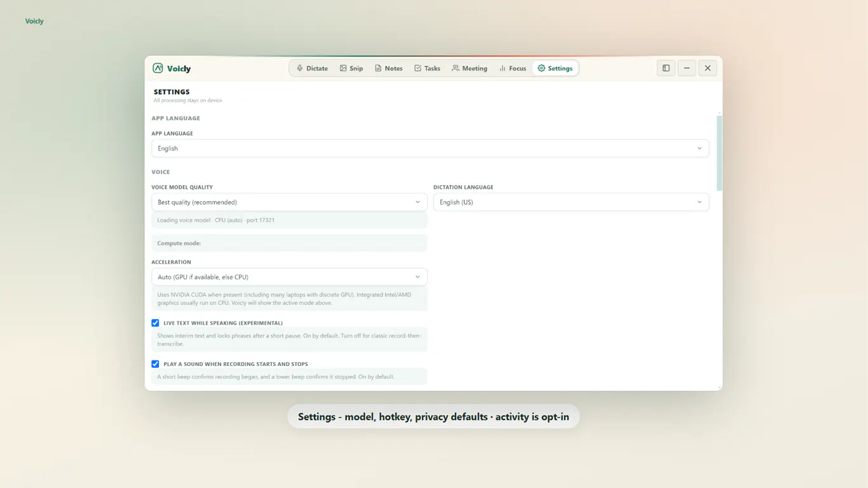Click the 'Uses NVIDIA CUDA when present' description

(289, 299)
